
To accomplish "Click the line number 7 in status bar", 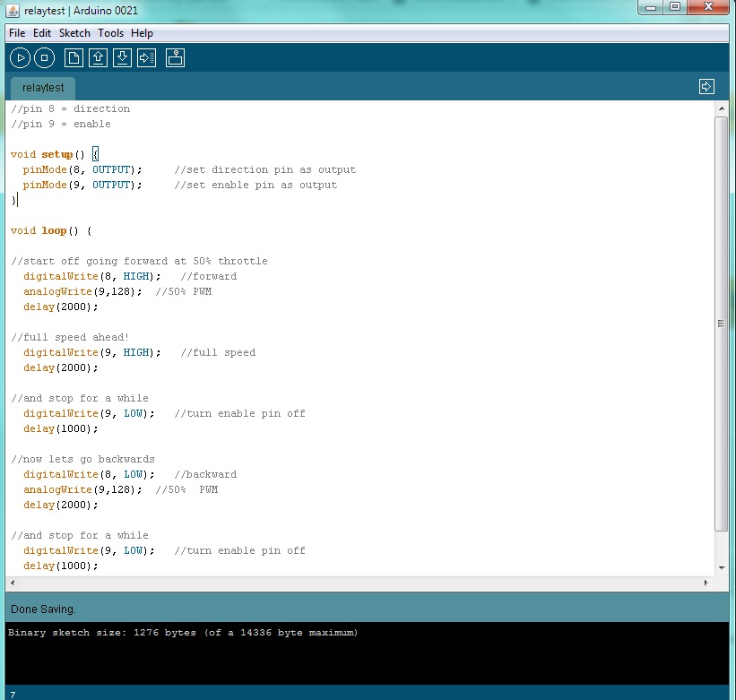I will point(13,695).
